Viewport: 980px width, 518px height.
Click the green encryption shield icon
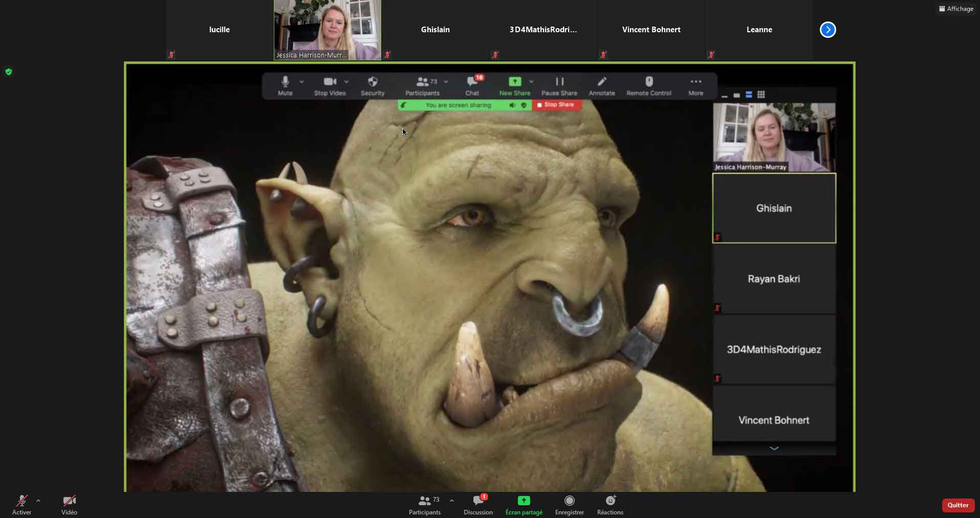(x=9, y=72)
